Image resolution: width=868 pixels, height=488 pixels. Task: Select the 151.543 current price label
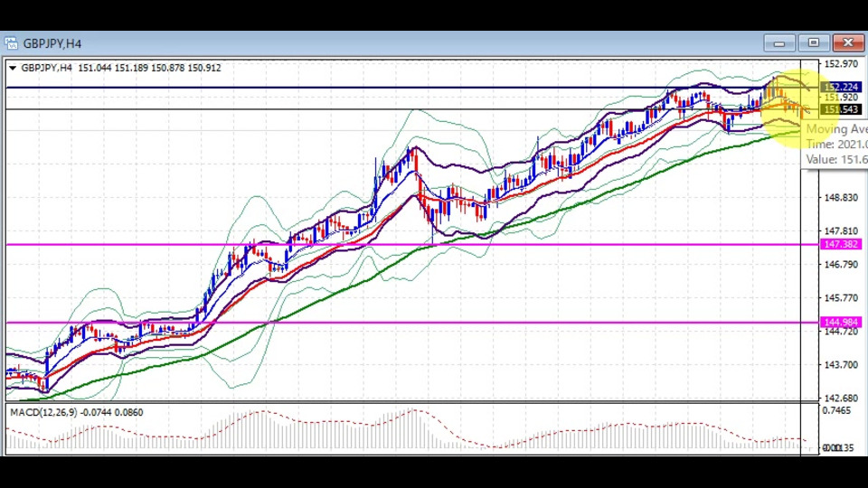(x=840, y=109)
